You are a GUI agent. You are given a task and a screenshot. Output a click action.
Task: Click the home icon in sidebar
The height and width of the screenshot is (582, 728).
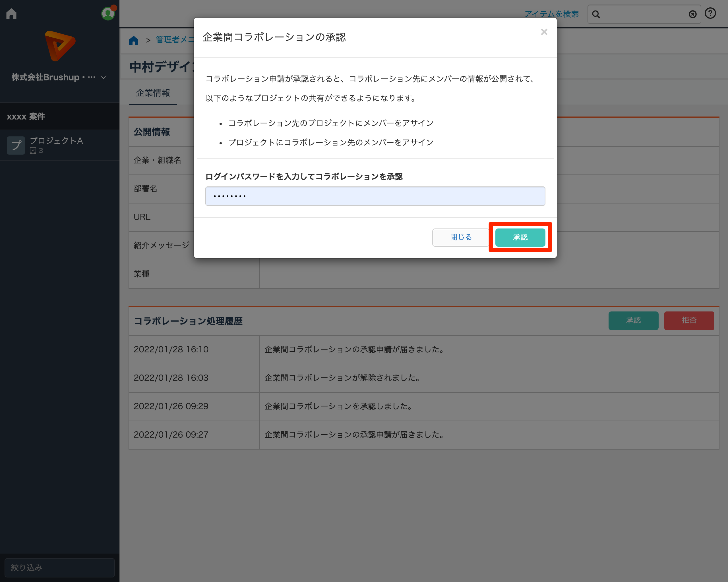[x=11, y=14]
